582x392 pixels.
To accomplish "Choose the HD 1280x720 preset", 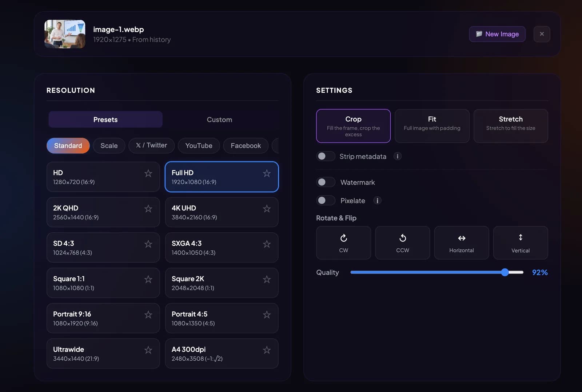I will click(x=103, y=177).
